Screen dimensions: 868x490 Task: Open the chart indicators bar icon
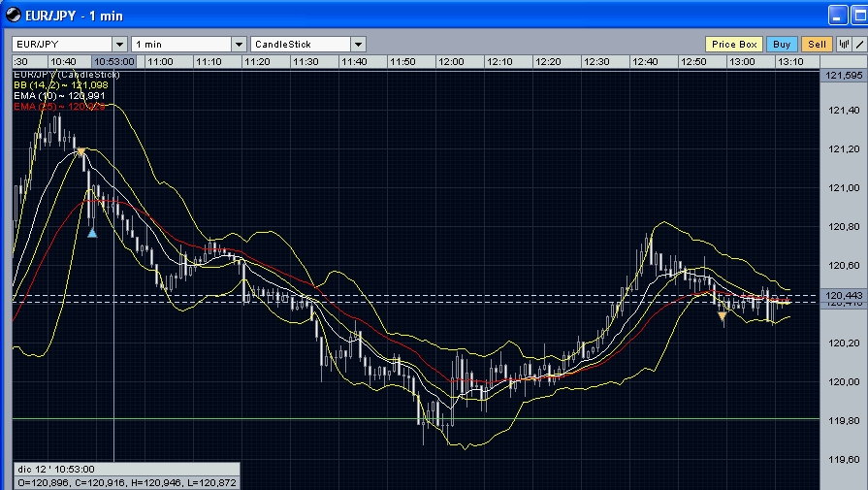coord(844,45)
